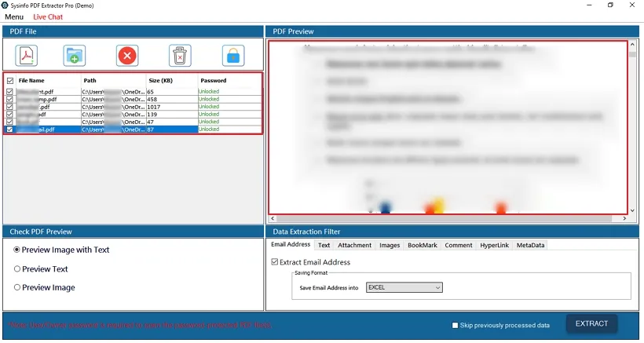The width and height of the screenshot is (644, 343).
Task: Toggle the select-all checkbox in File Name header
Action: [10, 81]
